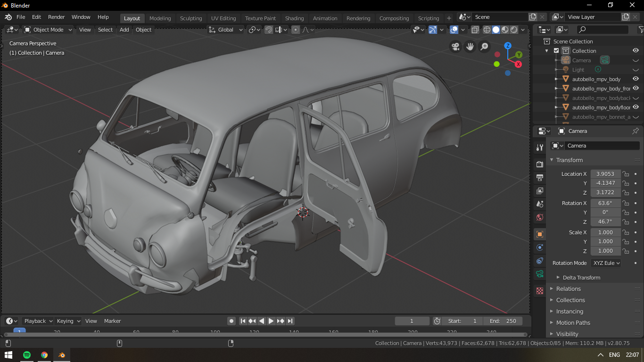Open the Render properties tab
644x362 pixels.
point(540,164)
